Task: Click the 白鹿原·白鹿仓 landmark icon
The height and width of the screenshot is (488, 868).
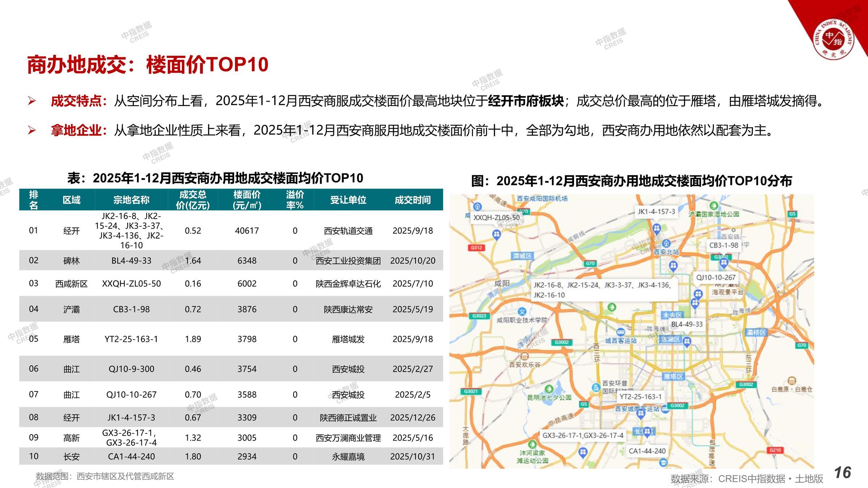Action: click(792, 381)
